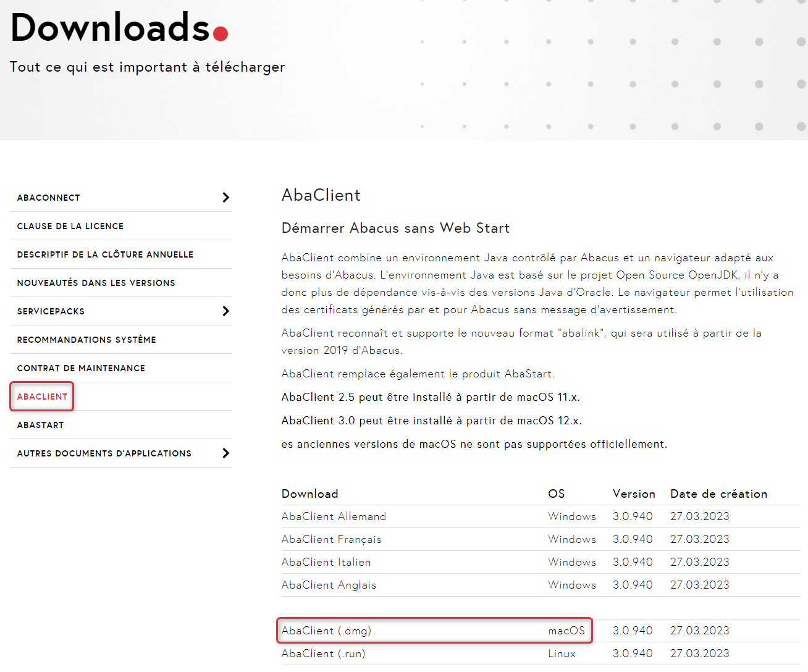Screen dimensions: 808x672
Task: Open Clause de la licence page
Action: pos(70,226)
